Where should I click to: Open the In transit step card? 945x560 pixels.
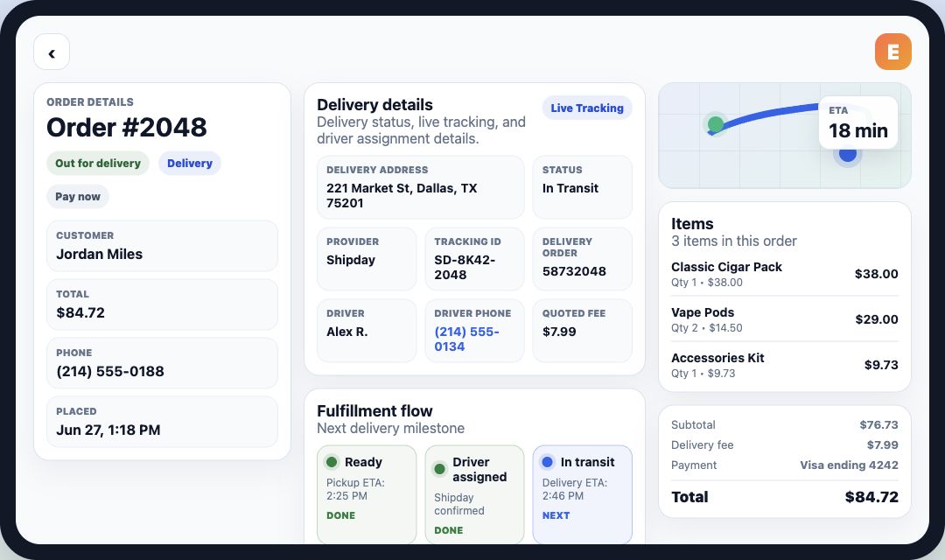pyautogui.click(x=582, y=494)
